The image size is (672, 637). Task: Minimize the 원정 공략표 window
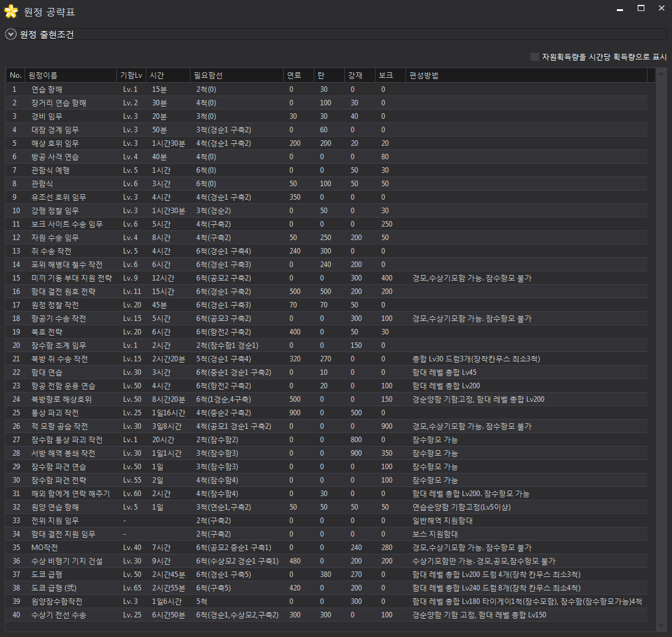pos(621,9)
